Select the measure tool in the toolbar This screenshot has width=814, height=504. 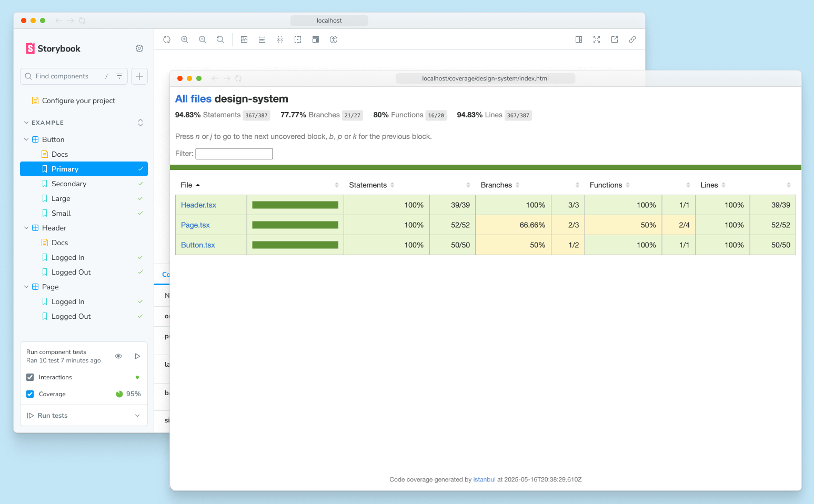coord(262,39)
